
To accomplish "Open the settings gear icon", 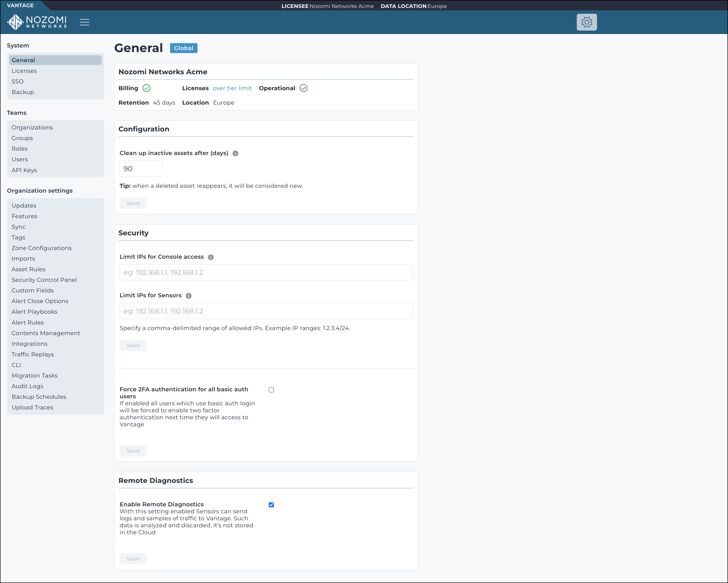I will tap(586, 22).
